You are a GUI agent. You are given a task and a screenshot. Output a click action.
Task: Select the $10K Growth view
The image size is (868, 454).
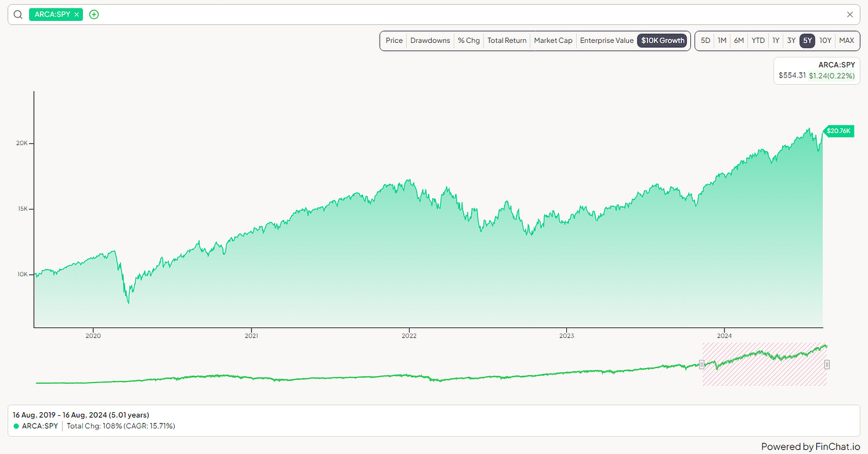[662, 41]
